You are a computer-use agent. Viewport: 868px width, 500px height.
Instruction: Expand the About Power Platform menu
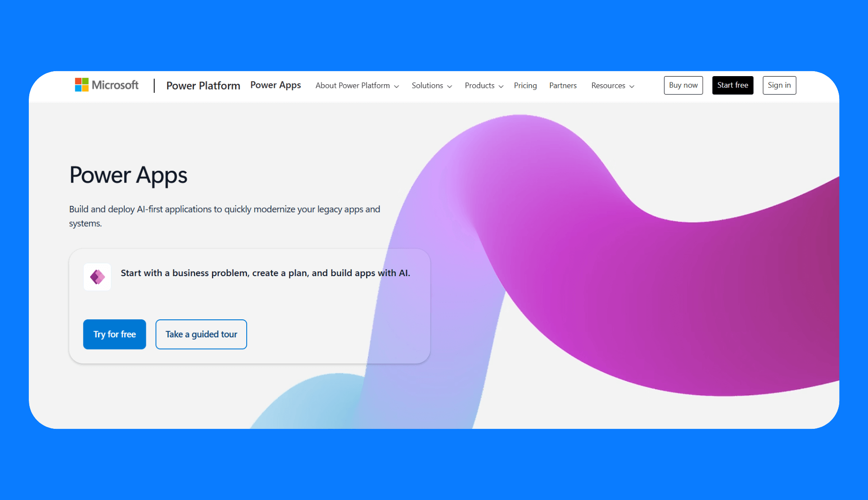point(353,86)
